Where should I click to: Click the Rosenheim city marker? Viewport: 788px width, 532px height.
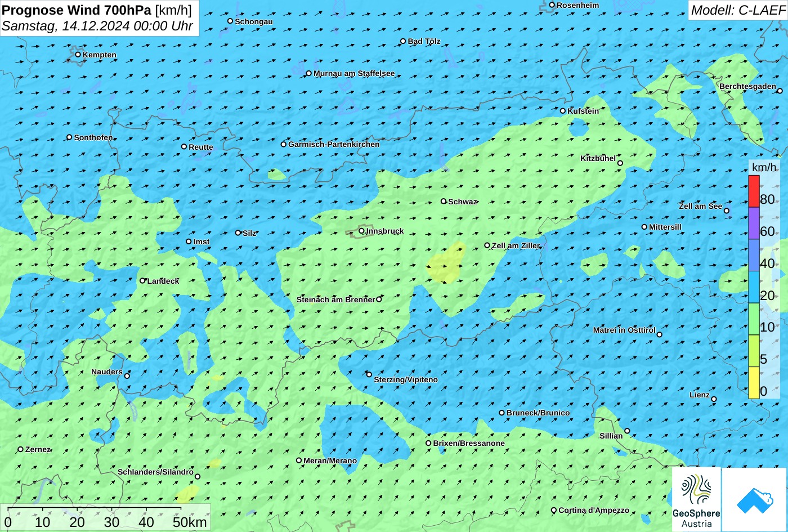coord(552,5)
